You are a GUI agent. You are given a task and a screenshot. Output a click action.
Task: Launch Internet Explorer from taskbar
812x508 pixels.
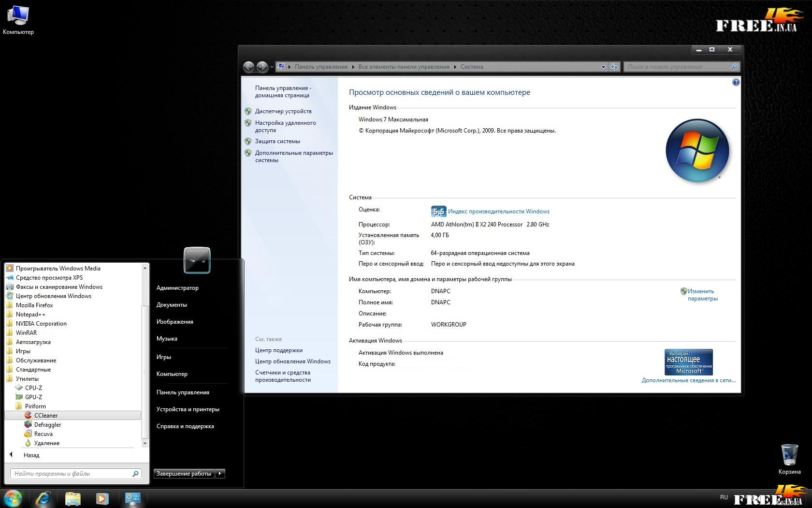(43, 498)
